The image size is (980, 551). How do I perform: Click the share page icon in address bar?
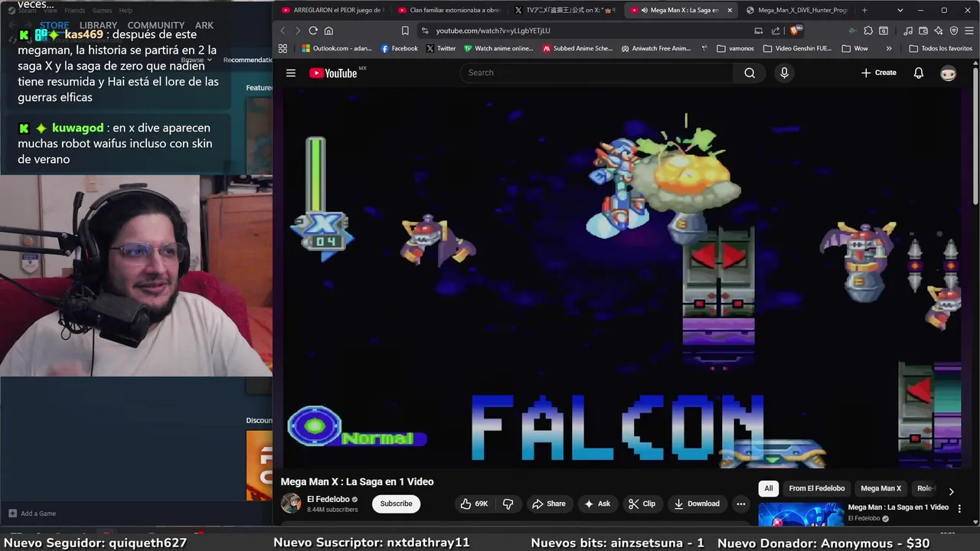(x=776, y=31)
